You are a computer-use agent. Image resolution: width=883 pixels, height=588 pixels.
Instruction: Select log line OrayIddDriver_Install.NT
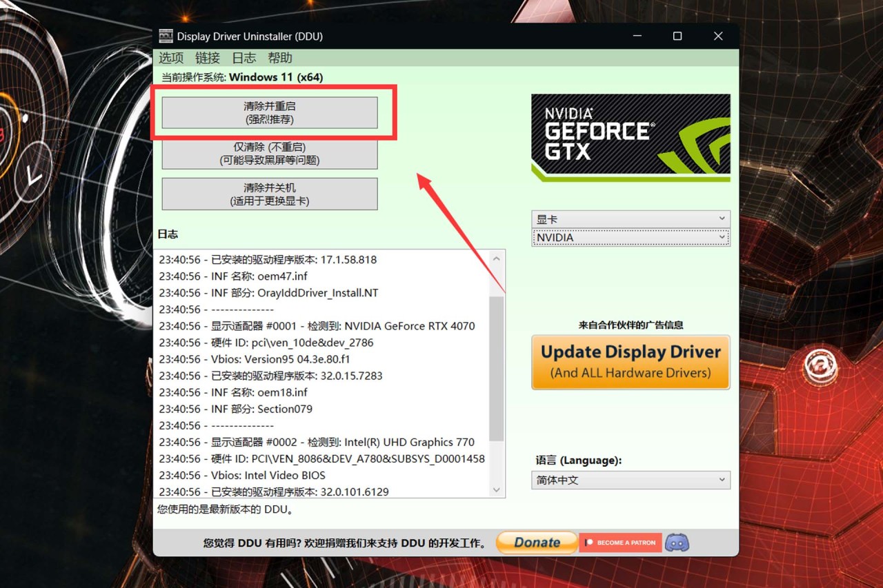(x=268, y=293)
